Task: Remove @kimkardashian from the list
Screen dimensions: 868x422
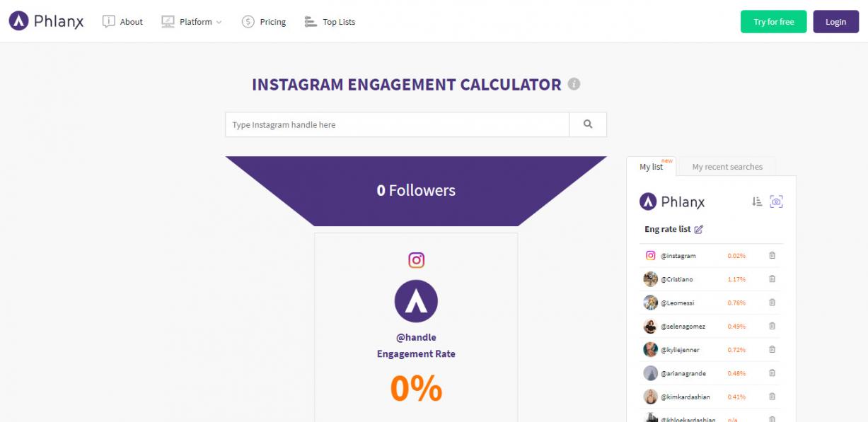Action: click(772, 397)
